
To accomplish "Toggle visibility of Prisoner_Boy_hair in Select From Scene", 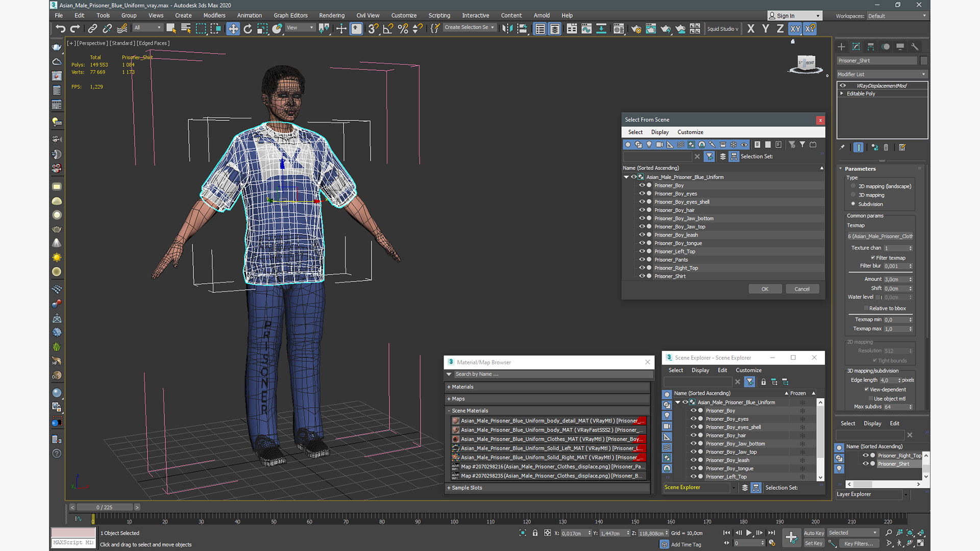I will tap(642, 210).
